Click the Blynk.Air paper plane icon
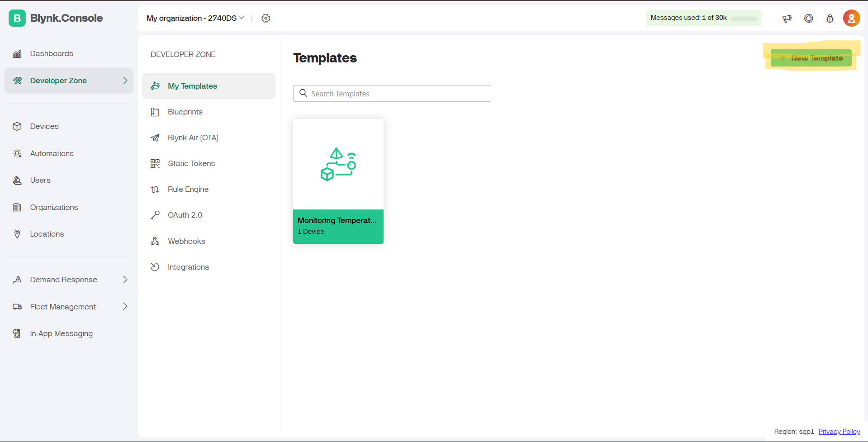The width and height of the screenshot is (868, 442). (x=155, y=138)
